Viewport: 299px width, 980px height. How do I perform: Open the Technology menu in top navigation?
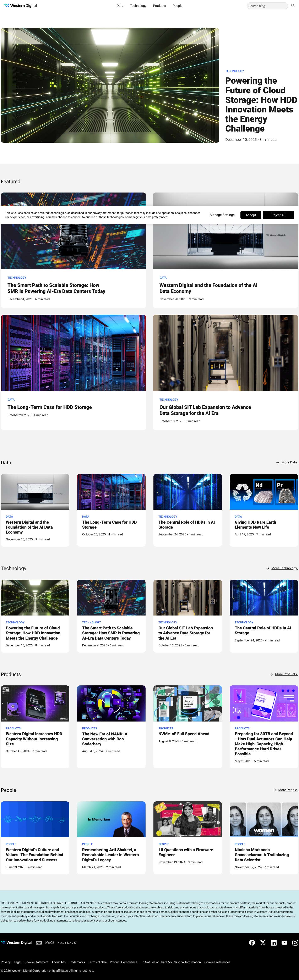[x=138, y=6]
